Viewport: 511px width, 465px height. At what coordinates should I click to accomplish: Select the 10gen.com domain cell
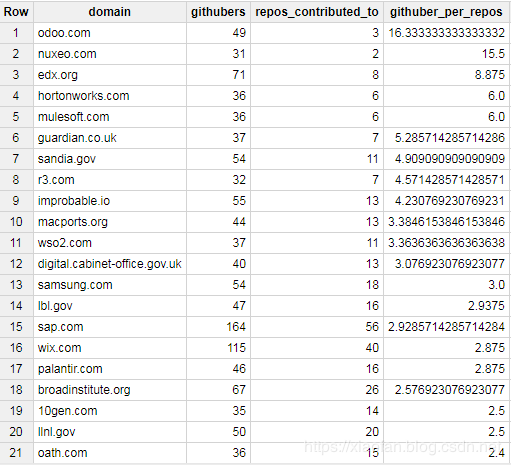coord(110,411)
